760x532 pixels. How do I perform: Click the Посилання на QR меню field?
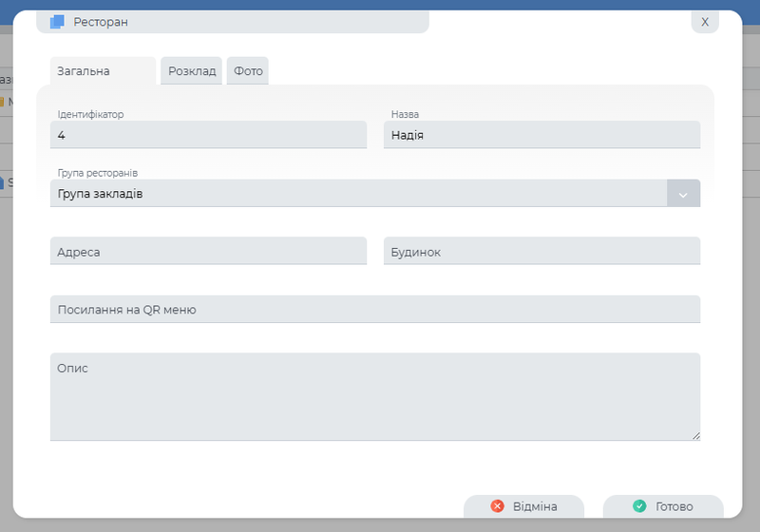(374, 310)
